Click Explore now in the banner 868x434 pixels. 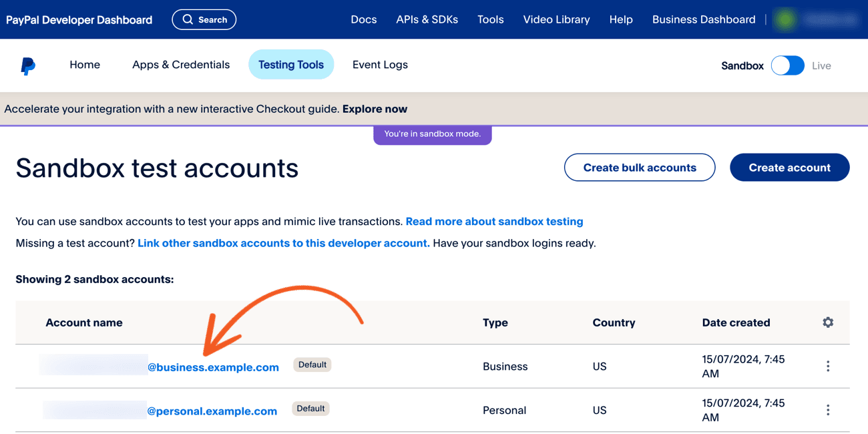click(375, 109)
